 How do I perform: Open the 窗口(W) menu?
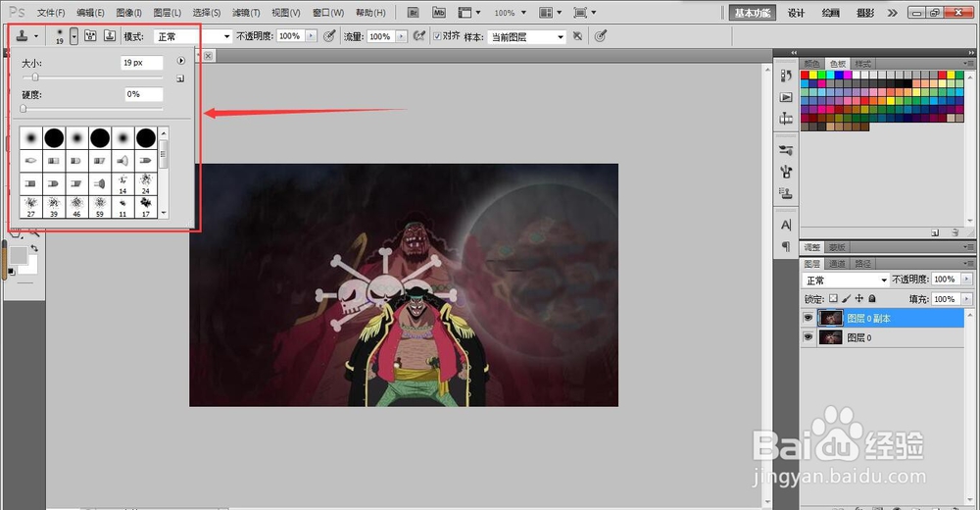(328, 13)
